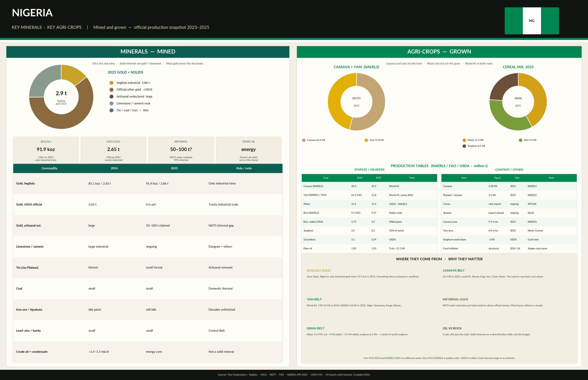Click the Yam 55.8 Mt legend dot

[366, 140]
